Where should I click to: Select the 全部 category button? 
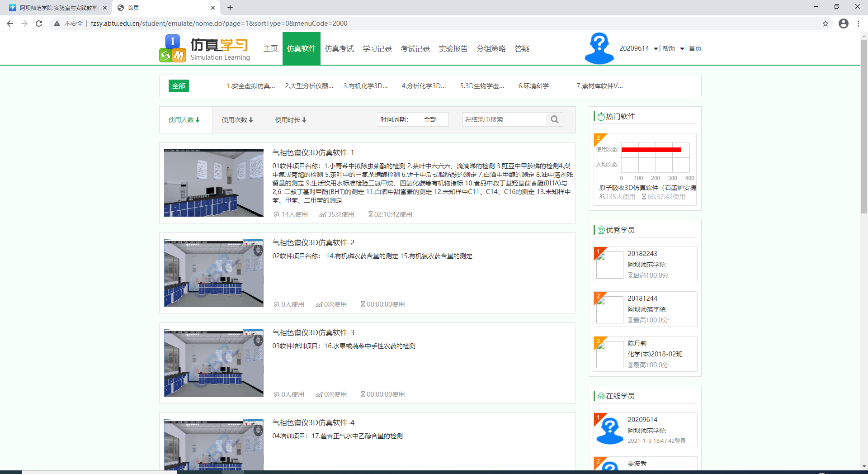[x=179, y=86]
